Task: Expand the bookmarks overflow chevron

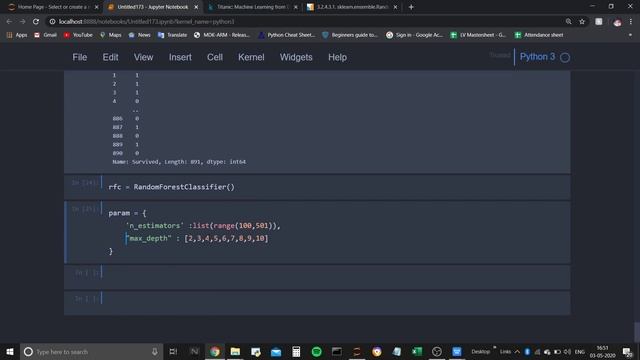Action: 630,35
